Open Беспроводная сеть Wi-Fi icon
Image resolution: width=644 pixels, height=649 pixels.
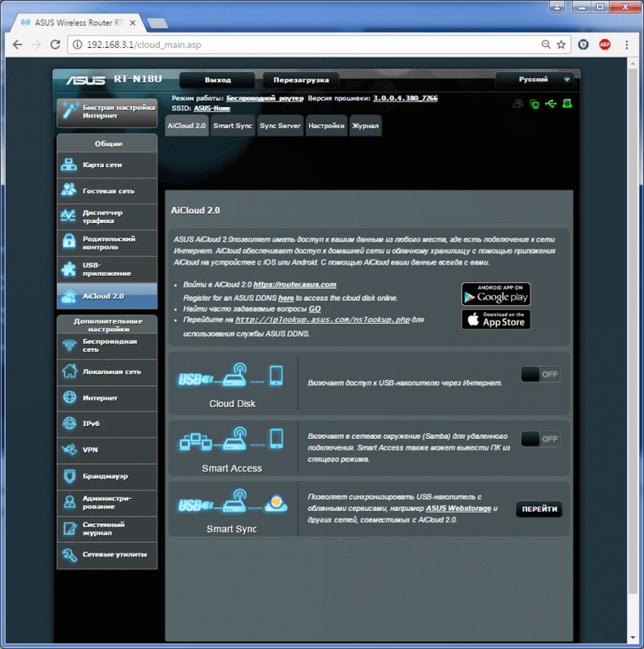pos(69,346)
